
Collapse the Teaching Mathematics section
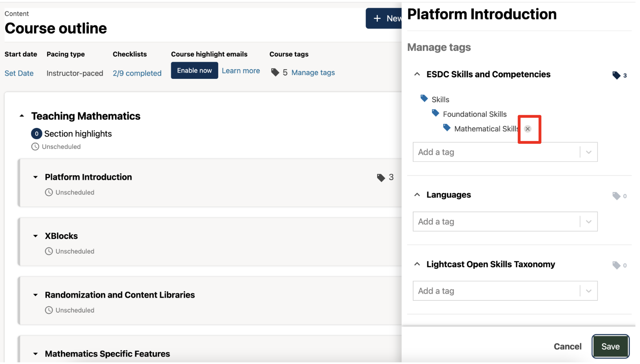[x=22, y=116]
